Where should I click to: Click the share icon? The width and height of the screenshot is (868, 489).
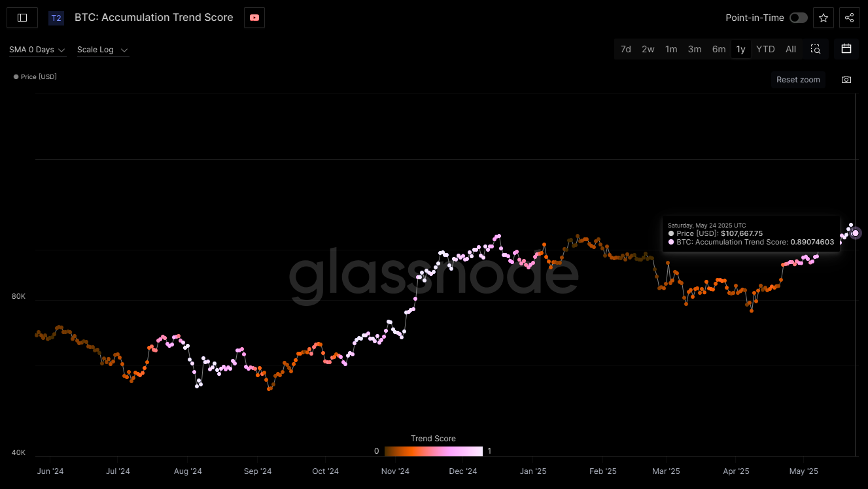(x=849, y=18)
